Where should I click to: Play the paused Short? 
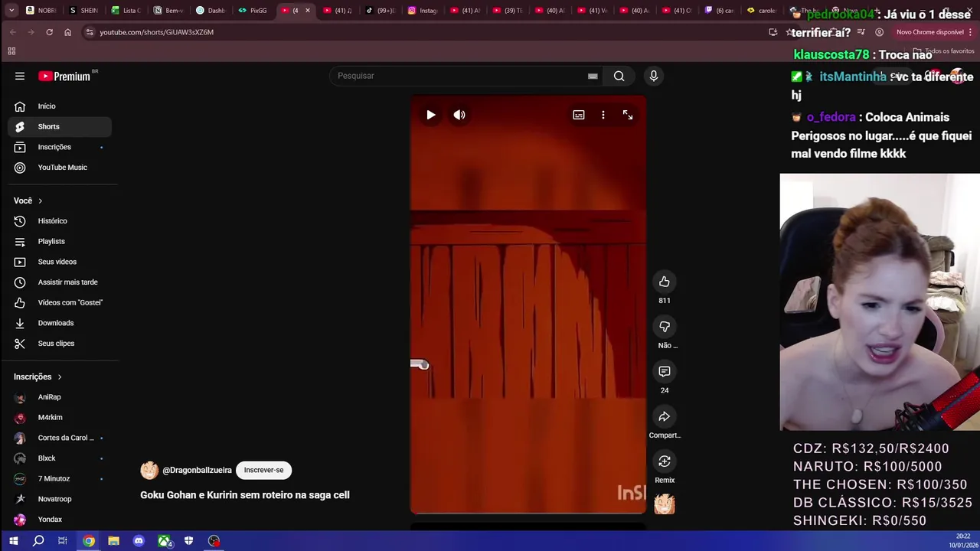(431, 115)
